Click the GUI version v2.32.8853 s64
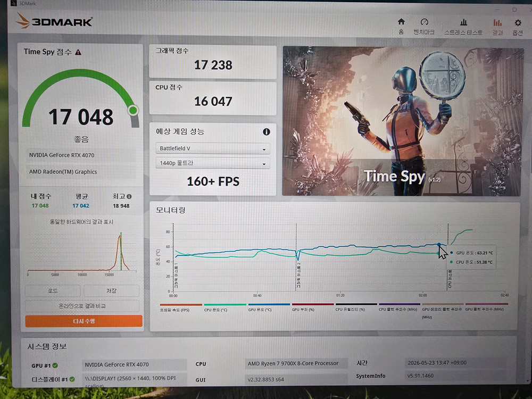The image size is (532, 399). point(296,379)
